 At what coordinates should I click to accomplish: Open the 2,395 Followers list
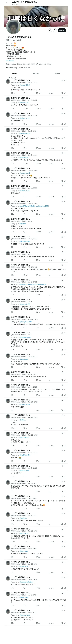(24, 68)
